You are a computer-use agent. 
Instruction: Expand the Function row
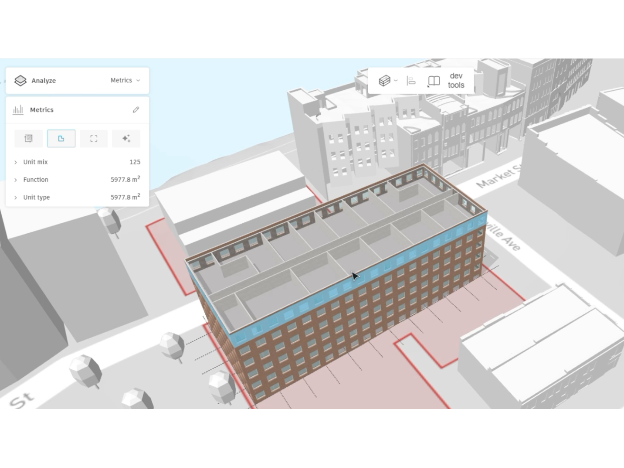point(15,180)
